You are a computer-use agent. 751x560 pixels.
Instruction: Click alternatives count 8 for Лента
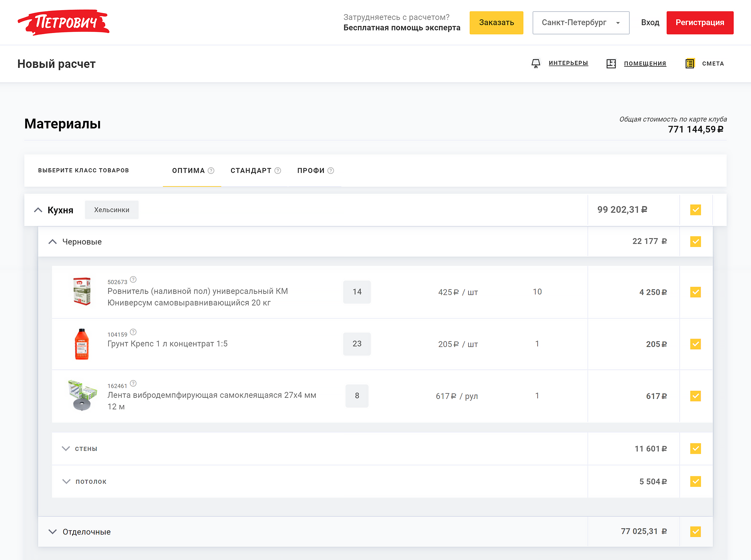(357, 396)
